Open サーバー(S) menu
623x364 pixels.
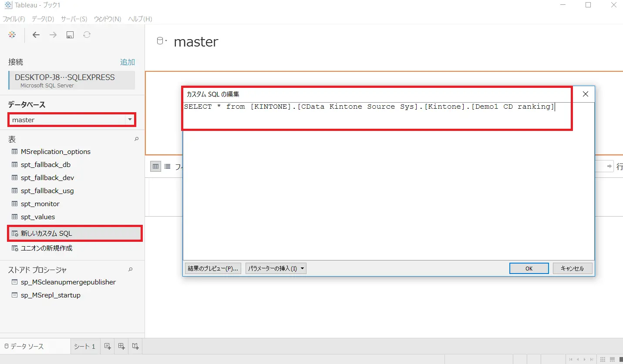coord(74,19)
